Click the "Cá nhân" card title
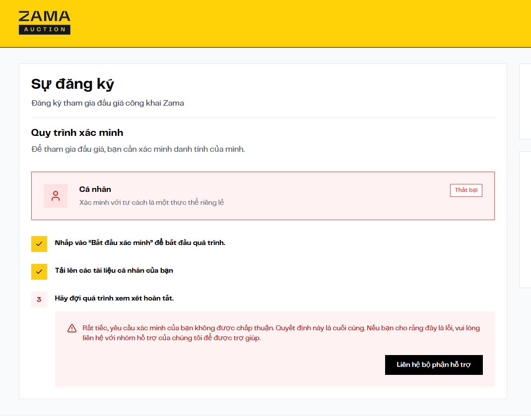Viewport: 531px width, 420px height. click(x=95, y=189)
